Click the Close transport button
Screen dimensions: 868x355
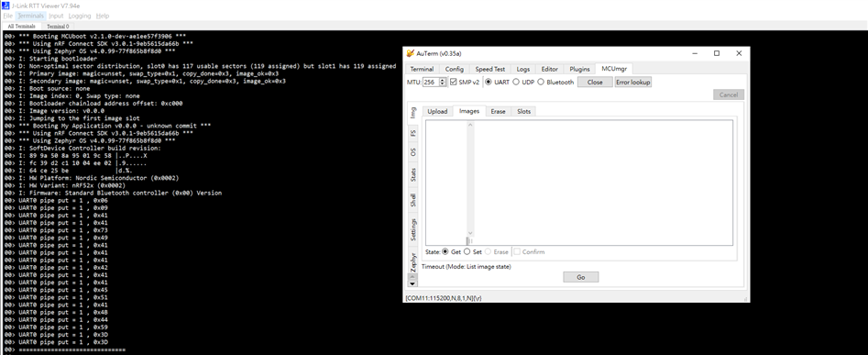pyautogui.click(x=595, y=82)
